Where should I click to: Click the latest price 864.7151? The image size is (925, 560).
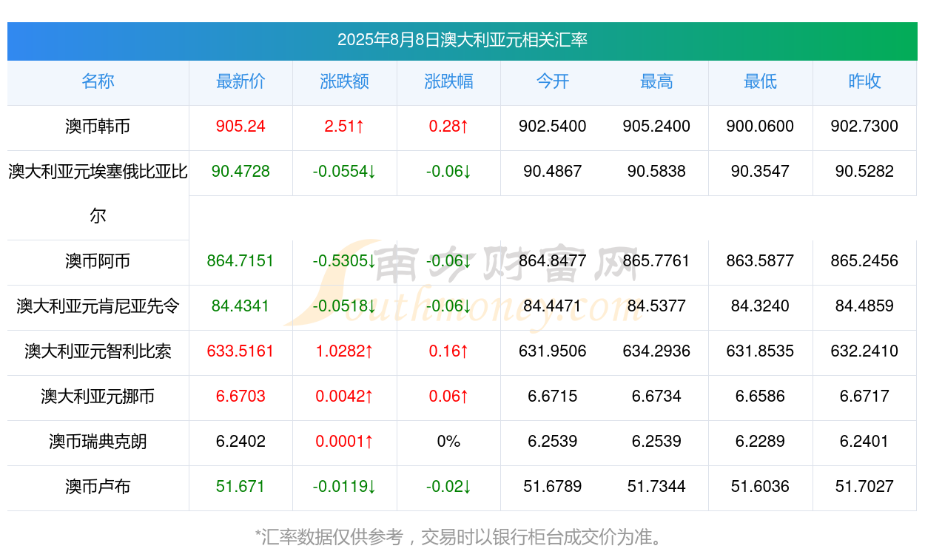click(240, 261)
